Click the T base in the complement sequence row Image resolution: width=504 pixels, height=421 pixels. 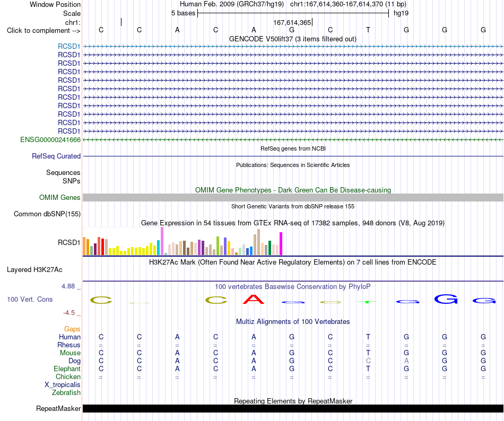368,30
